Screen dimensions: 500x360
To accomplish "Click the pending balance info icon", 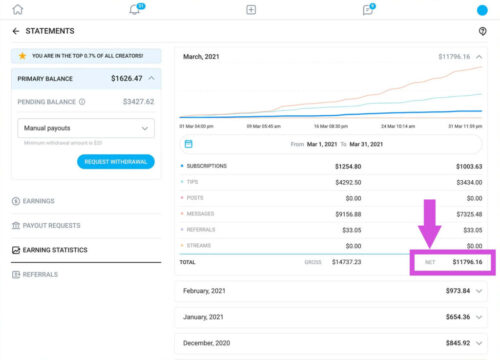I will [x=82, y=102].
